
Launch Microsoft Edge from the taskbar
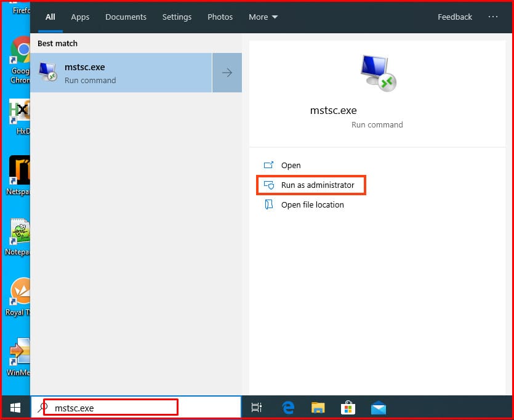(x=288, y=407)
